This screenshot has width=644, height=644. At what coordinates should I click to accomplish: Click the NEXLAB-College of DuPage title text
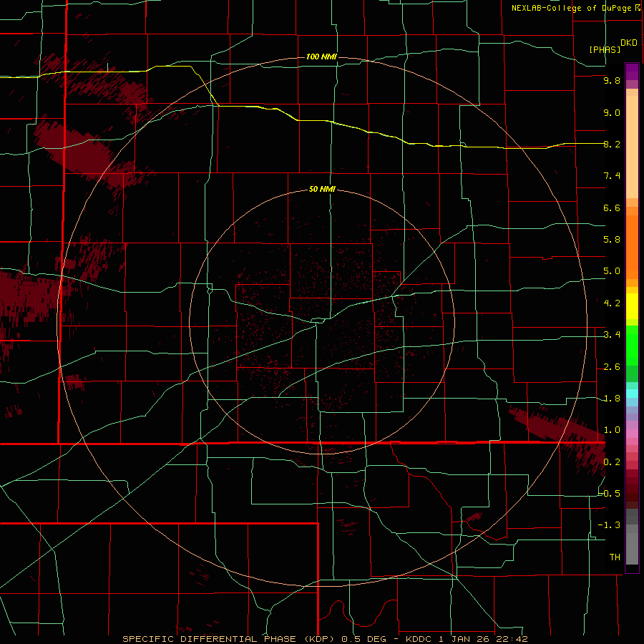pos(571,8)
